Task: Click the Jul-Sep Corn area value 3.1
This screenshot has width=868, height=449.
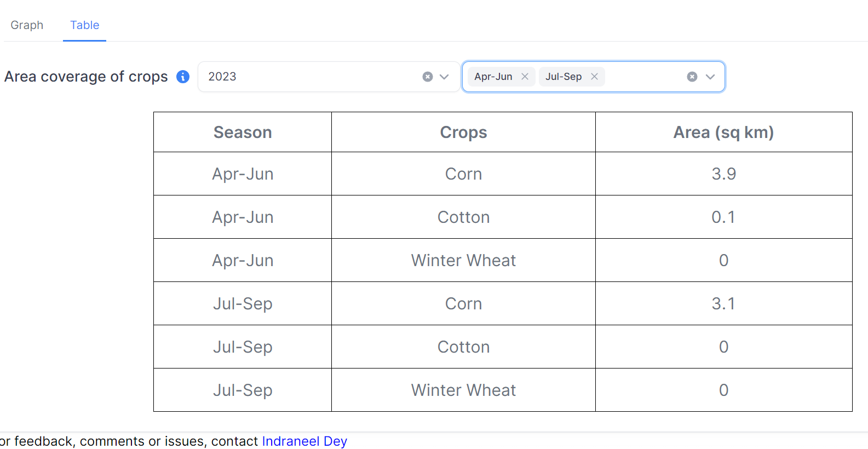Action: tap(723, 304)
